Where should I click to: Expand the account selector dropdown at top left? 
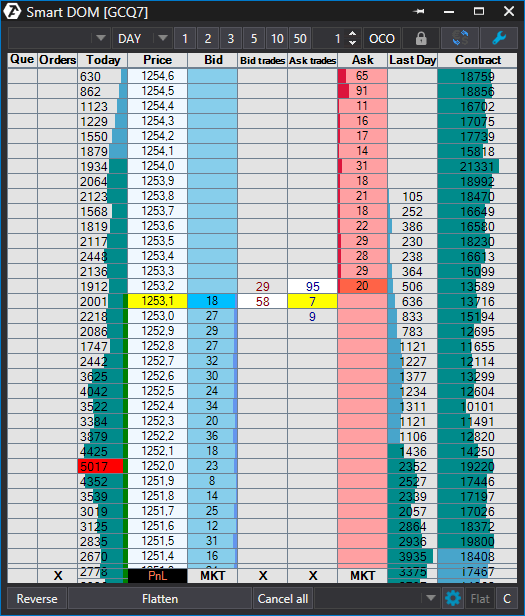(x=101, y=38)
